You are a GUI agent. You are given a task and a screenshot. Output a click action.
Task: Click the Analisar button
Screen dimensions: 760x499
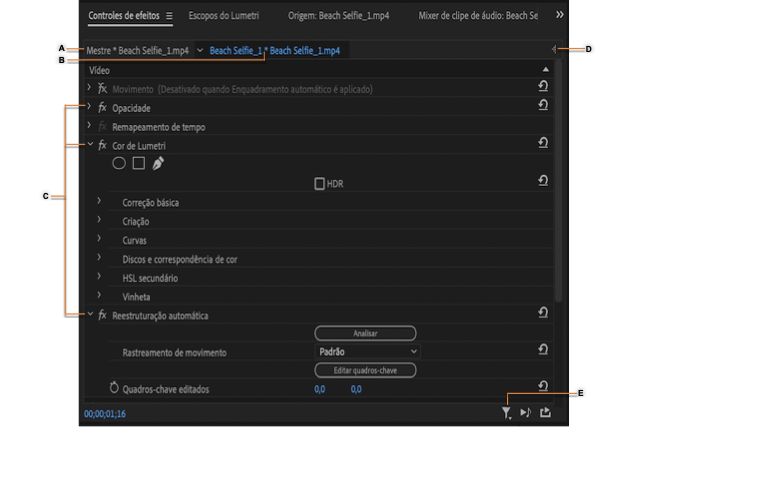click(x=365, y=333)
